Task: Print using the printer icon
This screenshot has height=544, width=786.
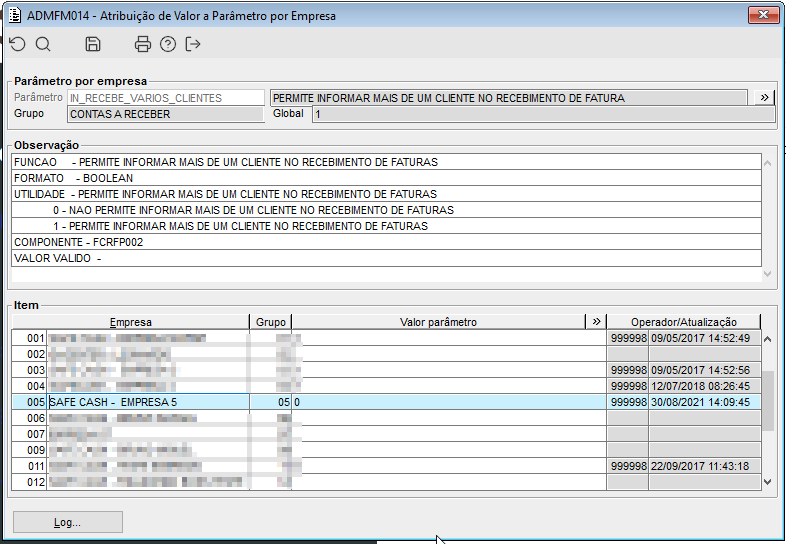Action: [x=143, y=44]
